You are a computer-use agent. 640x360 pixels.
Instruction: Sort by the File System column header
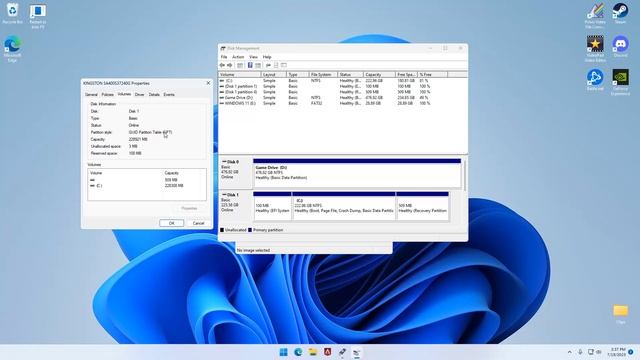pos(323,75)
